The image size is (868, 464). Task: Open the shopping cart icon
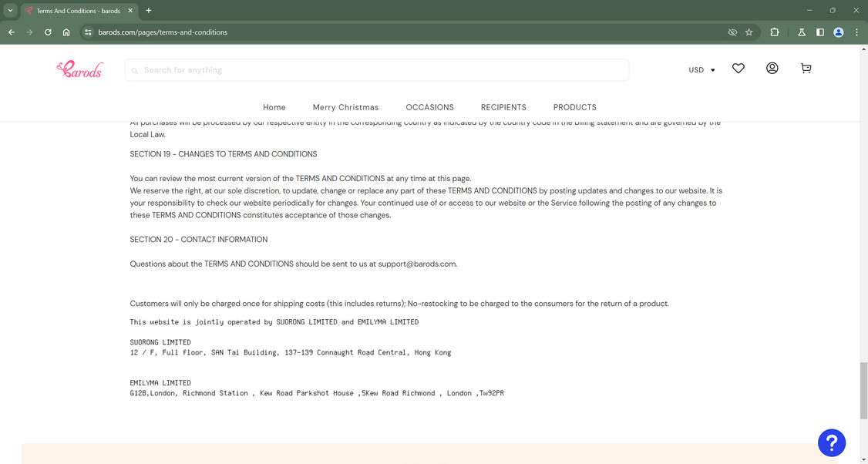coord(806,68)
